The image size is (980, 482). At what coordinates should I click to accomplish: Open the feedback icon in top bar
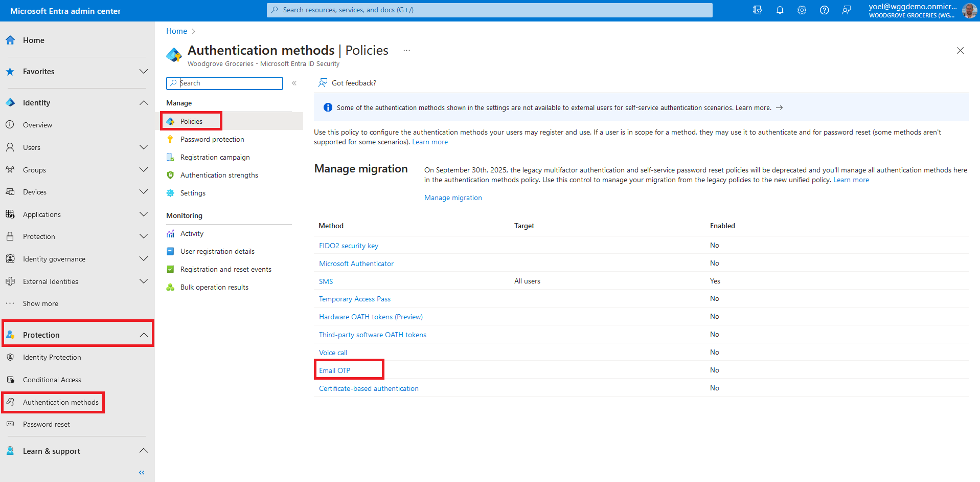point(847,10)
